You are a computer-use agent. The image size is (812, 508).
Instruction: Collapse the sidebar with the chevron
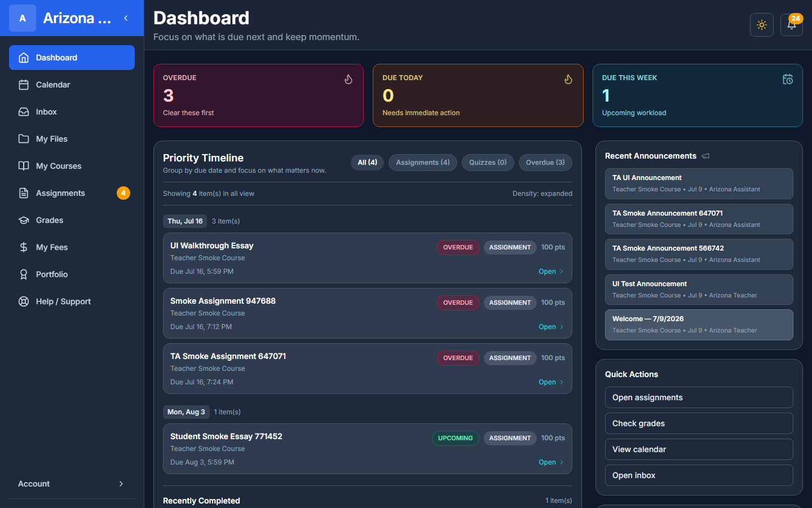(126, 18)
